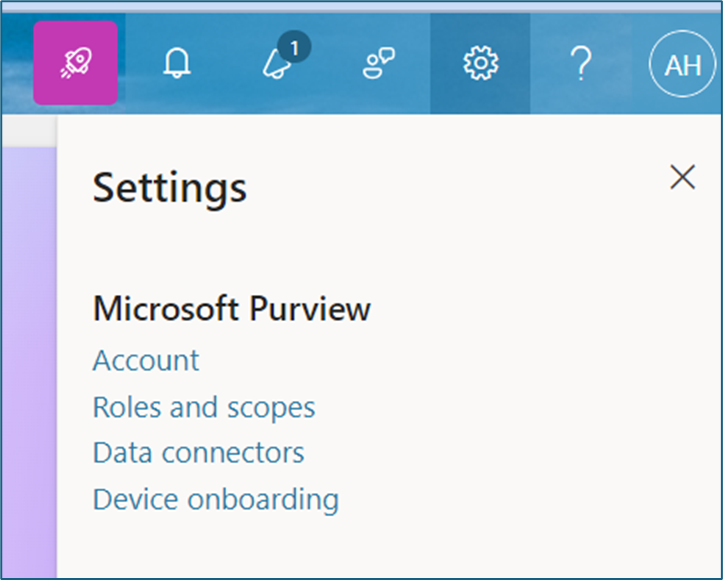The width and height of the screenshot is (723, 580).
Task: Click blank panel area right of Data connectors
Action: click(500, 452)
